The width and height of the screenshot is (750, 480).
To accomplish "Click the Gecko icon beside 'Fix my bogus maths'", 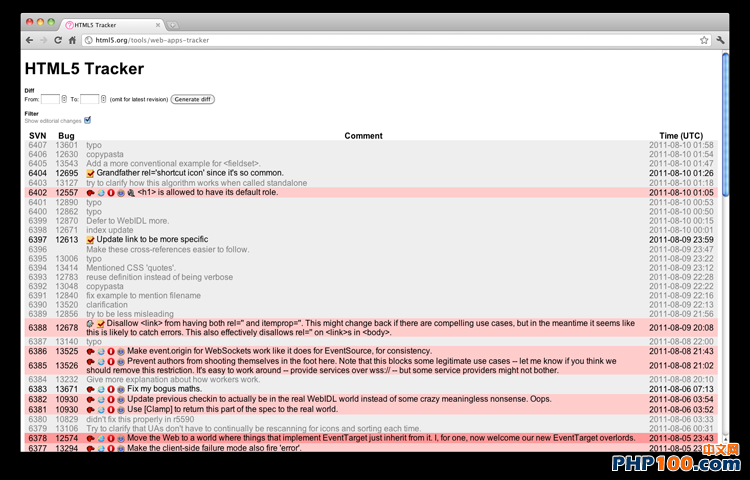I will 90,390.
